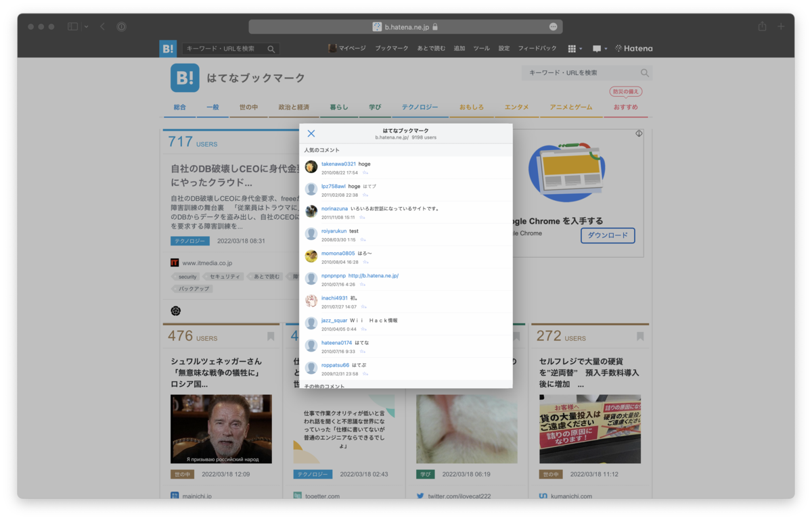Open norinazuna's avatar image
Viewport: 812px width, 520px height.
[x=311, y=212]
